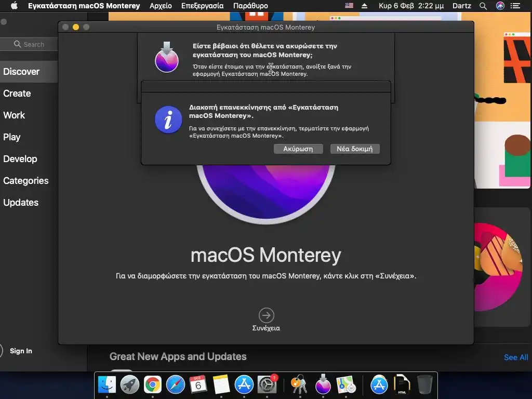532x399 pixels.
Task: Select Develop in App Store sidebar
Action: coord(20,159)
